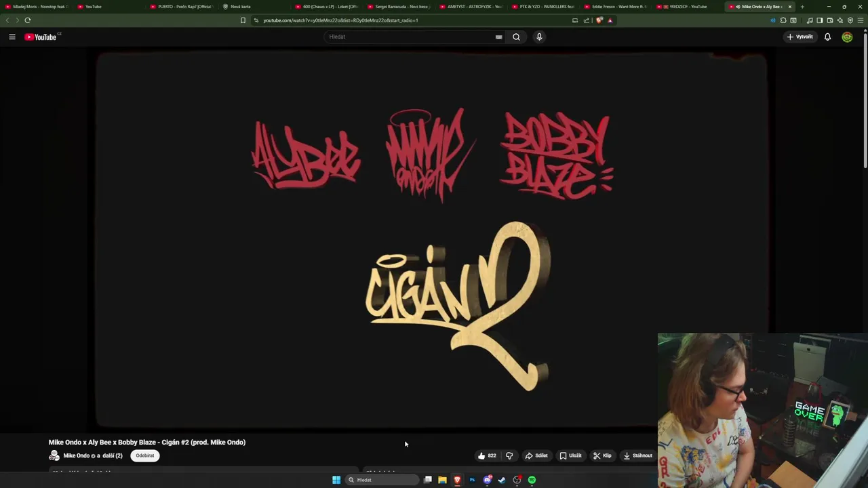Image resolution: width=868 pixels, height=488 pixels.
Task: Open Discord from the taskbar
Action: [x=487, y=480]
